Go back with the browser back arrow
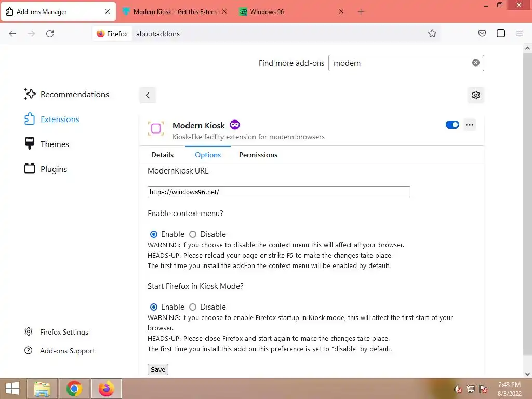Image resolution: width=532 pixels, height=399 pixels. [x=12, y=34]
